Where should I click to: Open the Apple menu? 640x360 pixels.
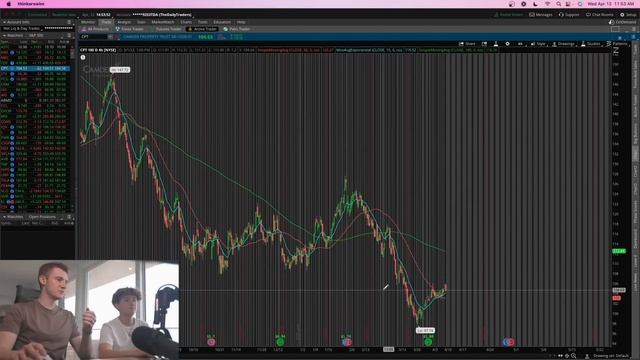[x=9, y=4]
